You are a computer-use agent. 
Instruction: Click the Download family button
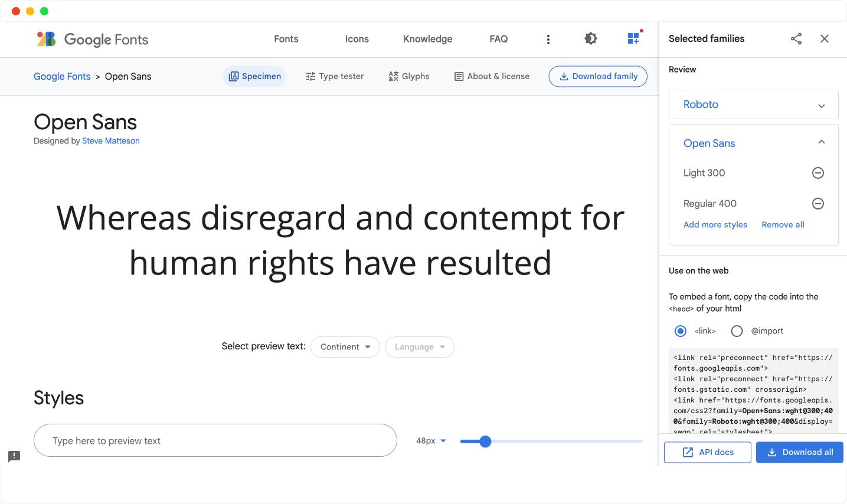point(598,76)
